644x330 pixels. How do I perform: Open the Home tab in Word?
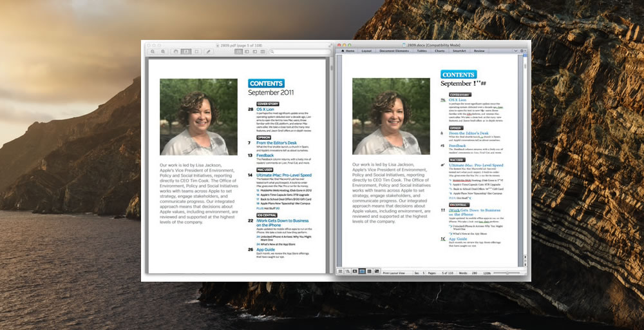click(x=348, y=51)
